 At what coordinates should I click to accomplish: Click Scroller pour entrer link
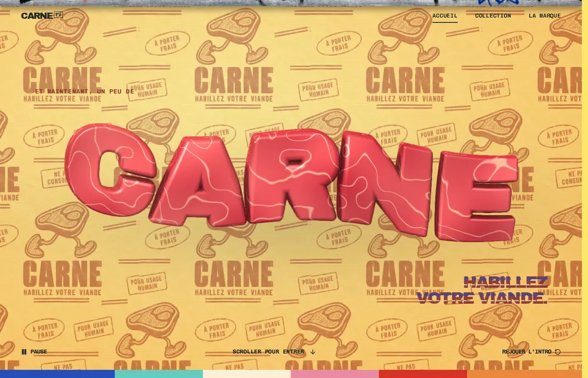(274, 352)
